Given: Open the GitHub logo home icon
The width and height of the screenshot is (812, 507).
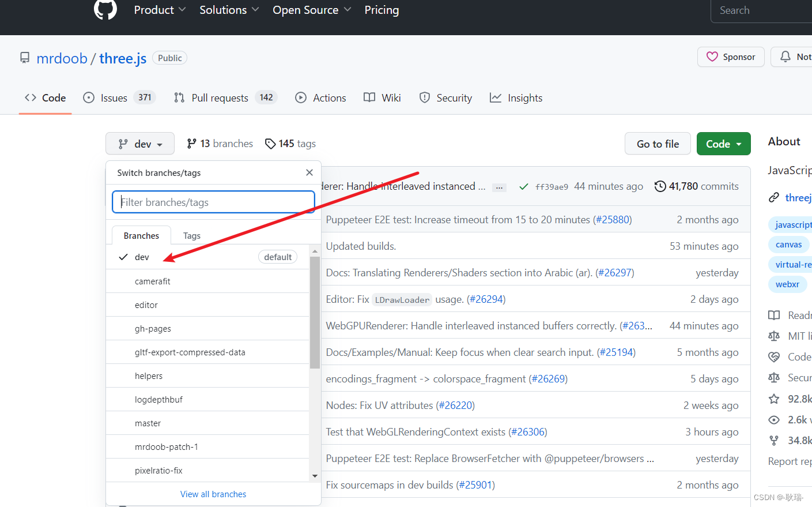Looking at the screenshot, I should click(x=105, y=9).
